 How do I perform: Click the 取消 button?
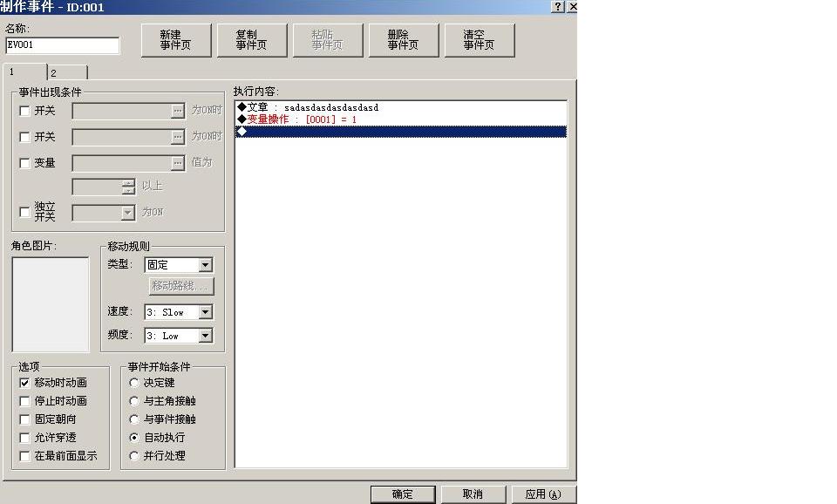(x=473, y=494)
